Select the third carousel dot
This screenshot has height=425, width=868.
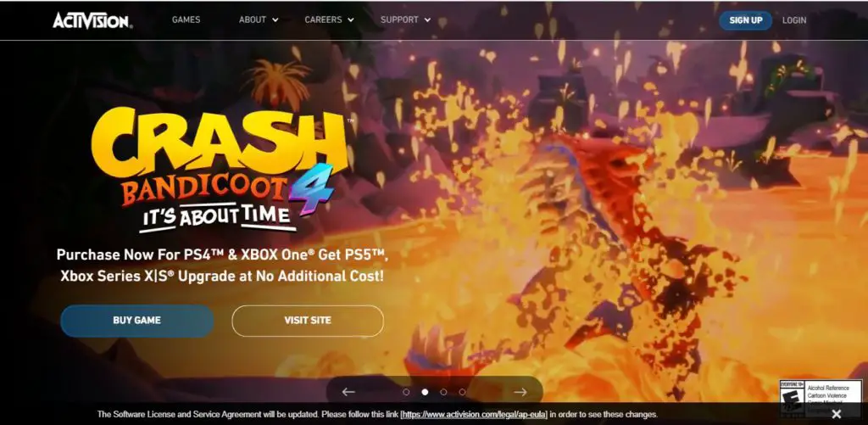pyautogui.click(x=443, y=392)
